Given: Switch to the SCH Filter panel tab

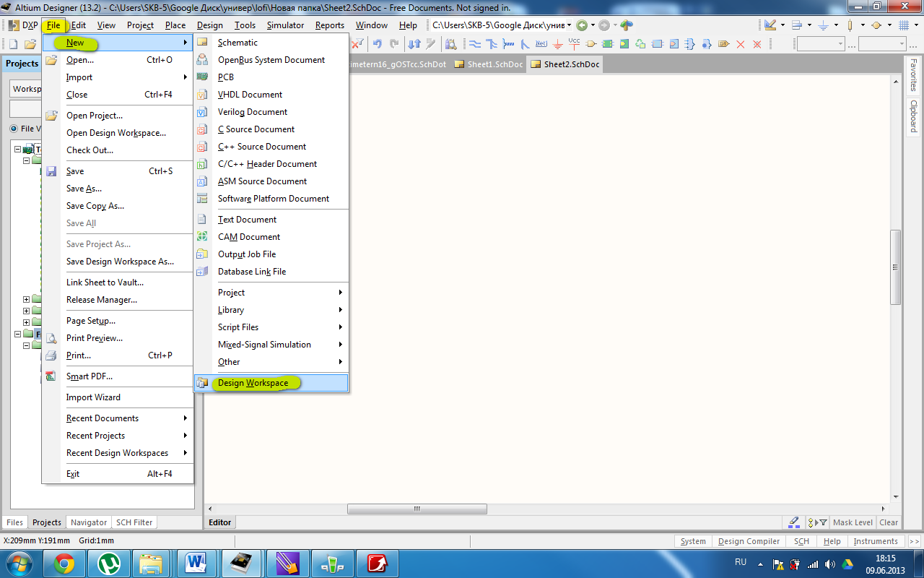Looking at the screenshot, I should (134, 522).
